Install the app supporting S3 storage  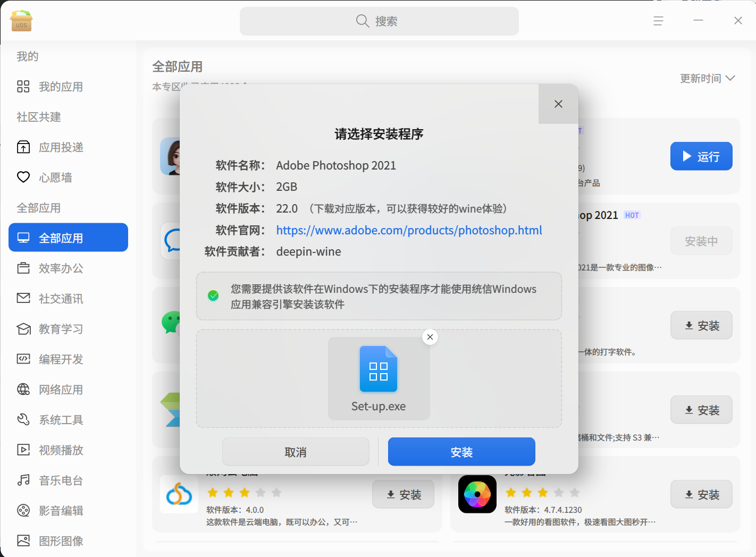(x=701, y=410)
